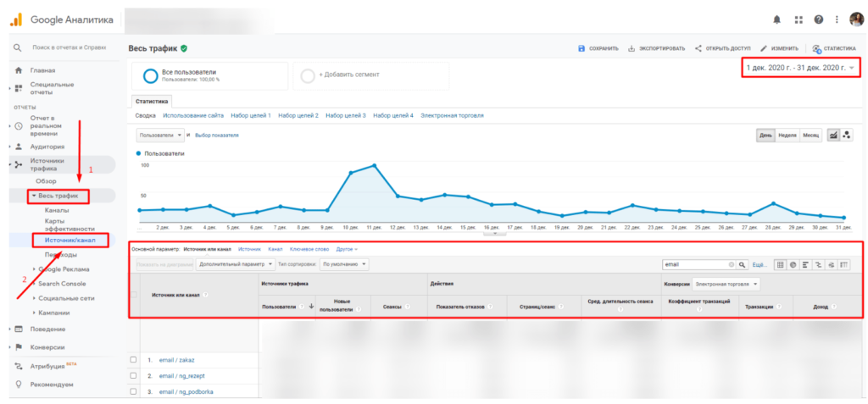Select the Все пользователи segment

210,75
